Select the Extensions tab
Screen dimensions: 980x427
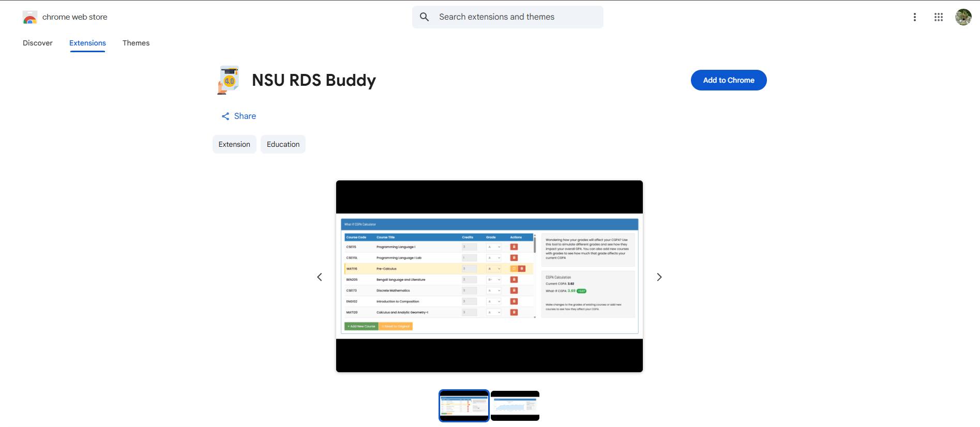(x=87, y=43)
